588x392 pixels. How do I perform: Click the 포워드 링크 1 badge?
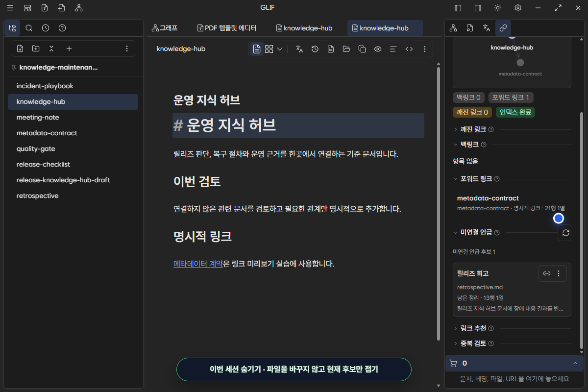511,98
